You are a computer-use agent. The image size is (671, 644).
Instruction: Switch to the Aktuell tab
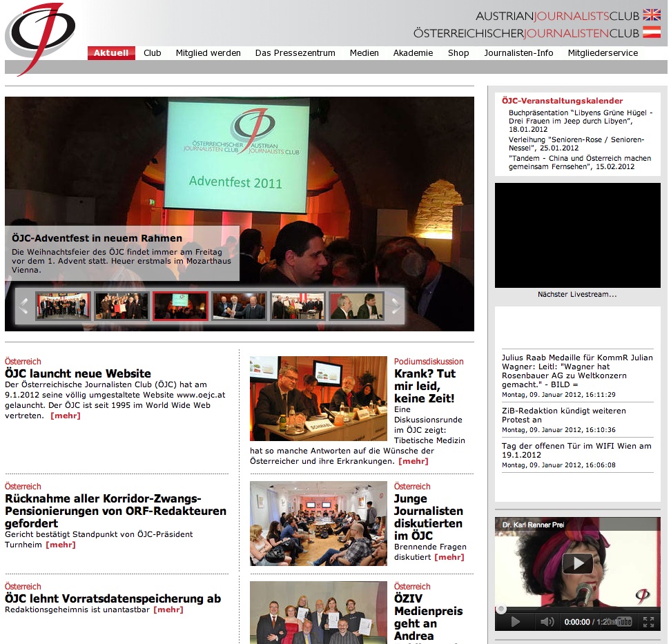tap(111, 52)
